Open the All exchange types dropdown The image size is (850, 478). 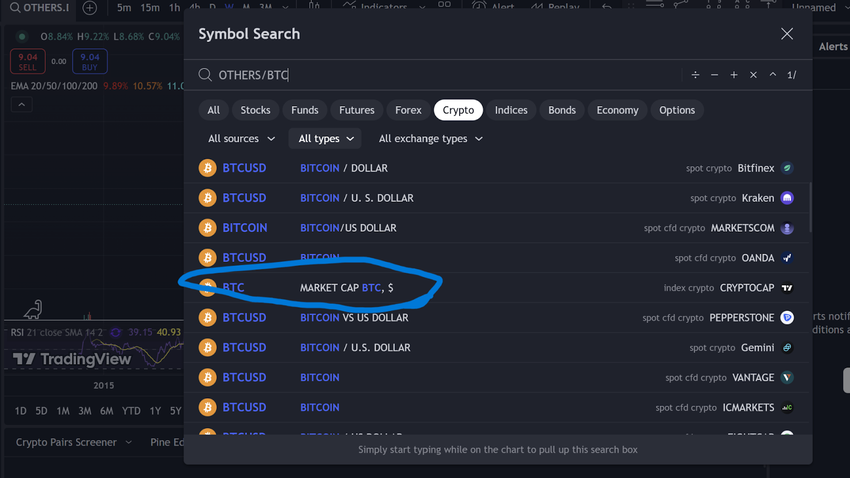point(430,139)
